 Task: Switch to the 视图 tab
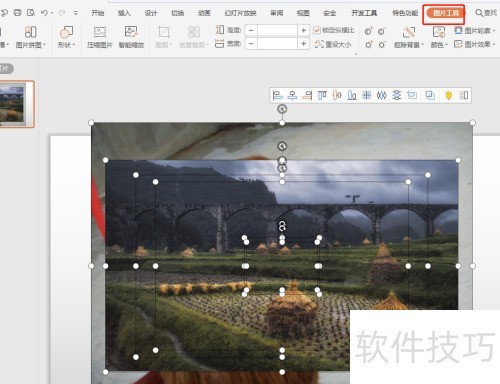tap(303, 13)
